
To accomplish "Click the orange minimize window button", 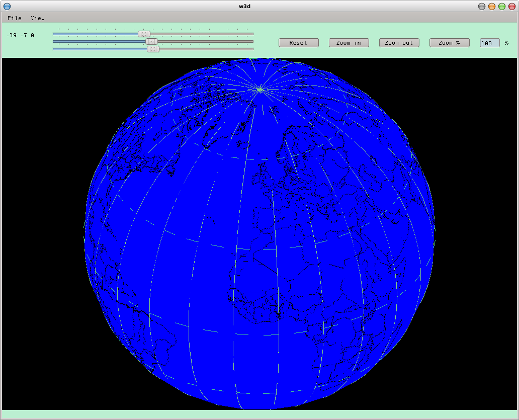I will 491,6.
